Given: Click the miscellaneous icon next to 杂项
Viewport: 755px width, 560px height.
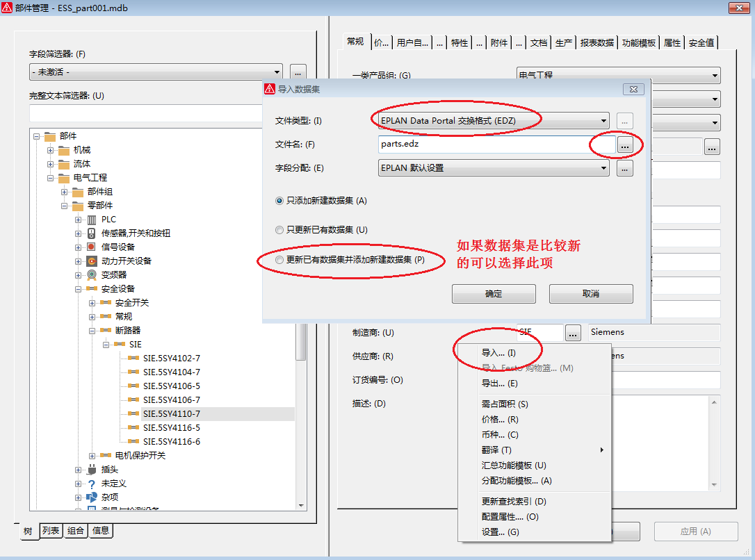Looking at the screenshot, I should click(x=92, y=497).
